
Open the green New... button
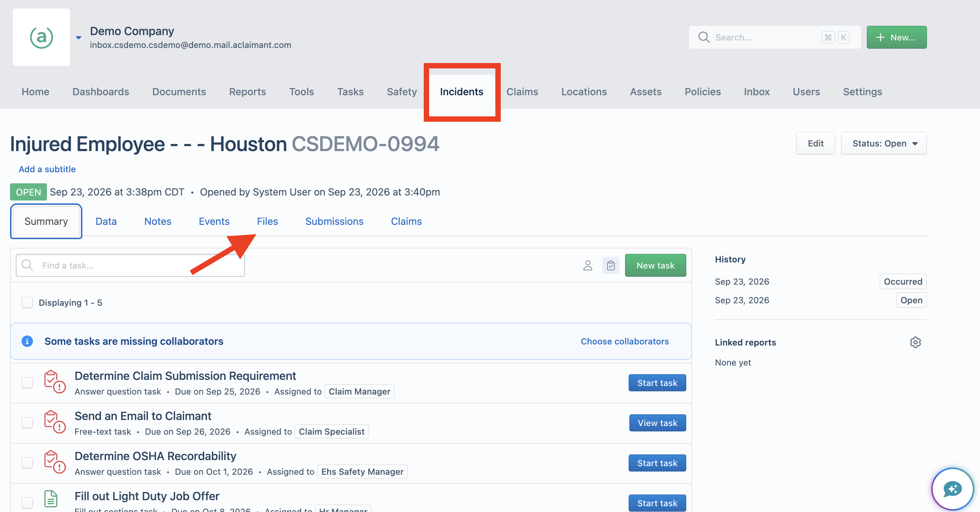tap(897, 37)
